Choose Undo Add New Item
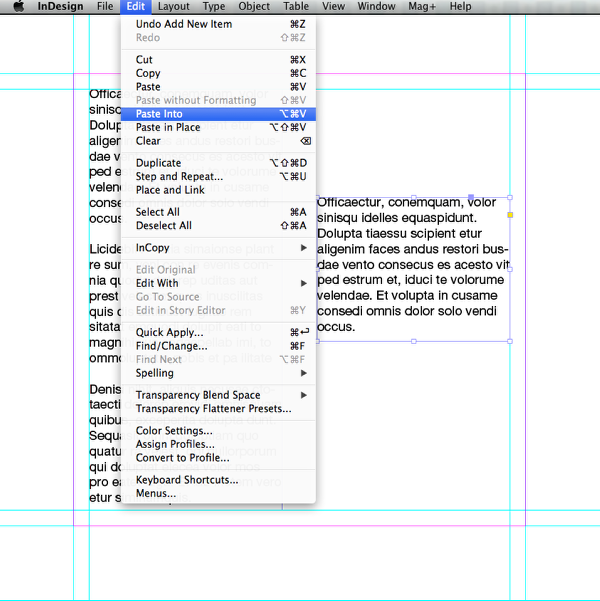 point(218,24)
